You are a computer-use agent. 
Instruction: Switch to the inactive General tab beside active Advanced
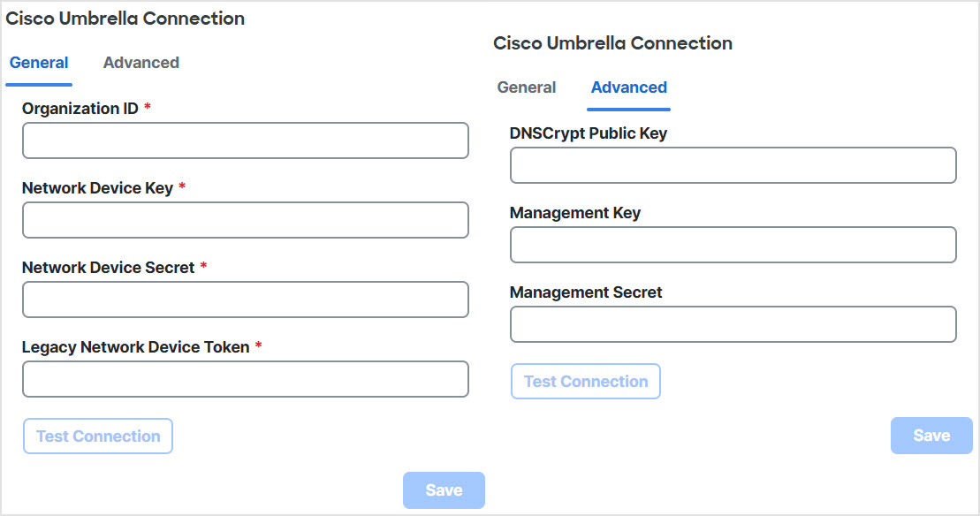[527, 87]
